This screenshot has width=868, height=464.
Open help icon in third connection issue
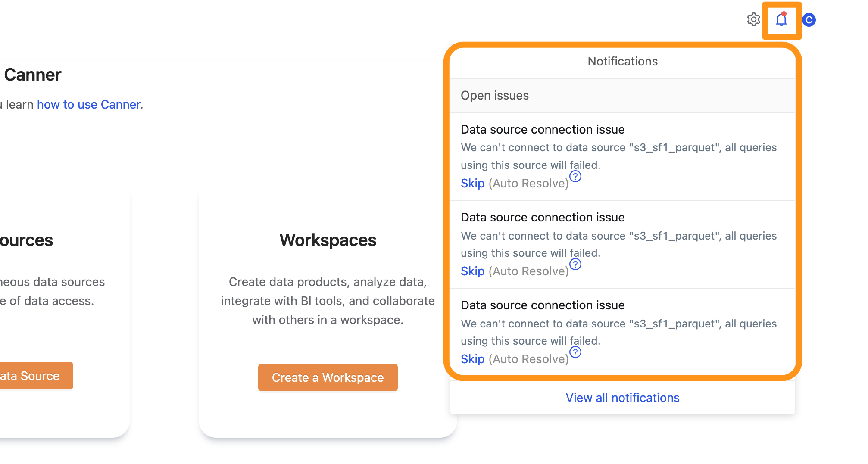575,352
